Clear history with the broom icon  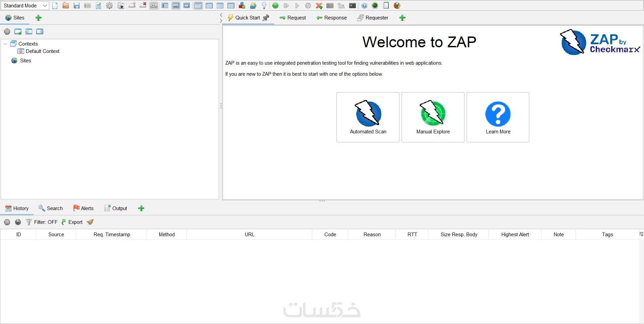90,222
